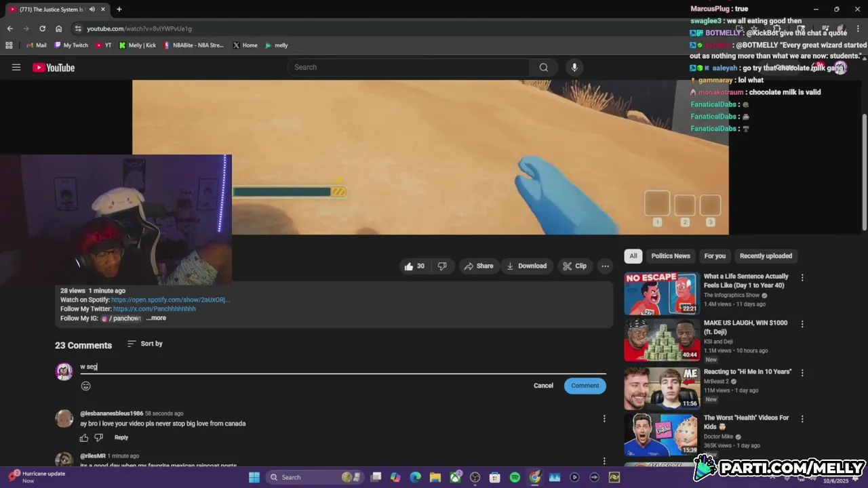Open 'MAKE US LAUGH, WIN $1000' video thumbnail
The image size is (868, 488).
click(x=662, y=340)
